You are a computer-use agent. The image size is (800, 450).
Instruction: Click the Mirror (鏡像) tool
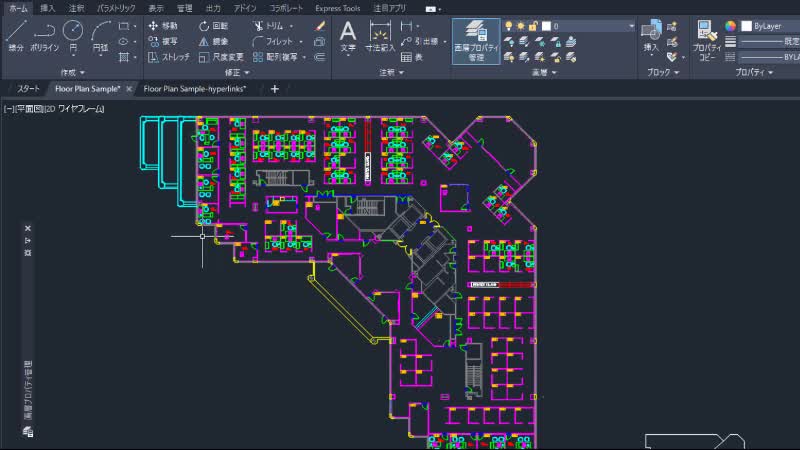pos(213,41)
